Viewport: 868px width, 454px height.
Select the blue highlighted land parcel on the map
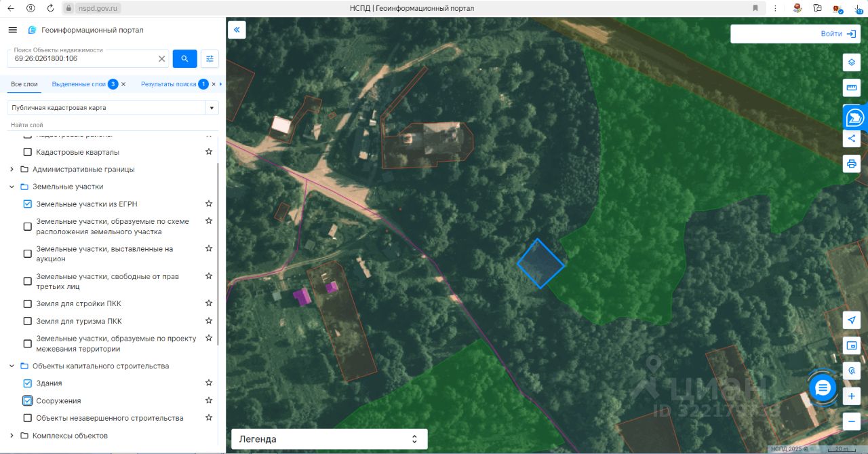(540, 263)
